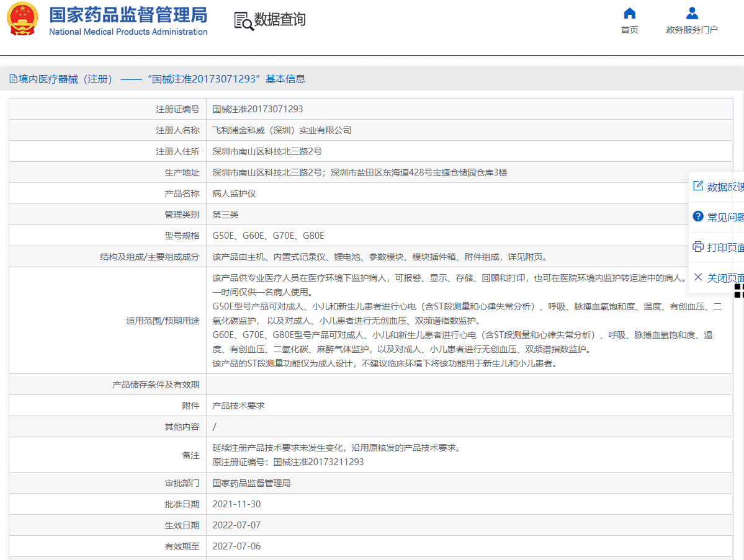Open the 产品技术要求 attachment
Image resolution: width=744 pixels, height=560 pixels.
pyautogui.click(x=239, y=406)
